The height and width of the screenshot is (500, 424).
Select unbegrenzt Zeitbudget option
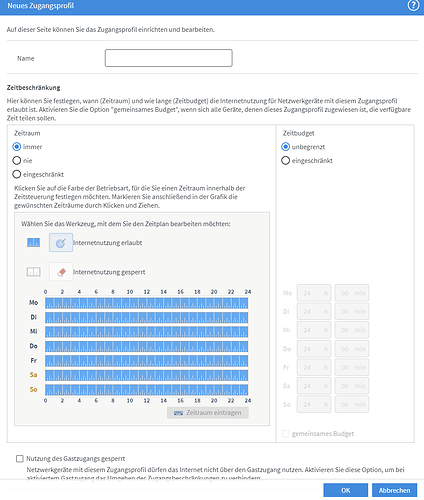[285, 147]
